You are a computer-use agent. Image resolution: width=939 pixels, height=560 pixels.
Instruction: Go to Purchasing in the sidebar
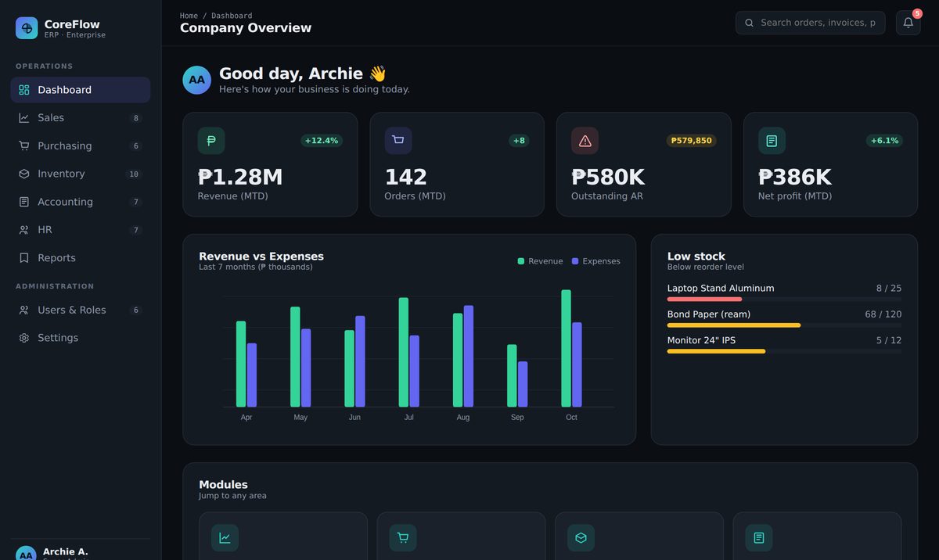point(81,146)
